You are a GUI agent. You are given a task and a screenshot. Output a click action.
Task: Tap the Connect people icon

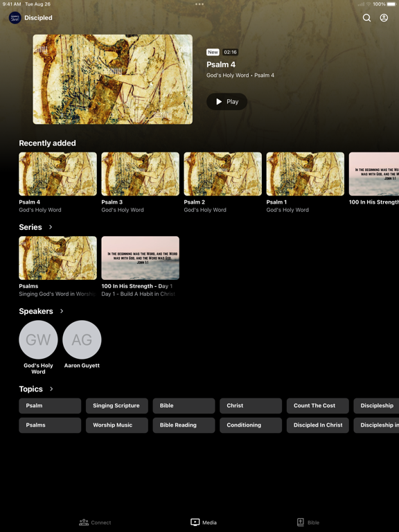click(83, 522)
